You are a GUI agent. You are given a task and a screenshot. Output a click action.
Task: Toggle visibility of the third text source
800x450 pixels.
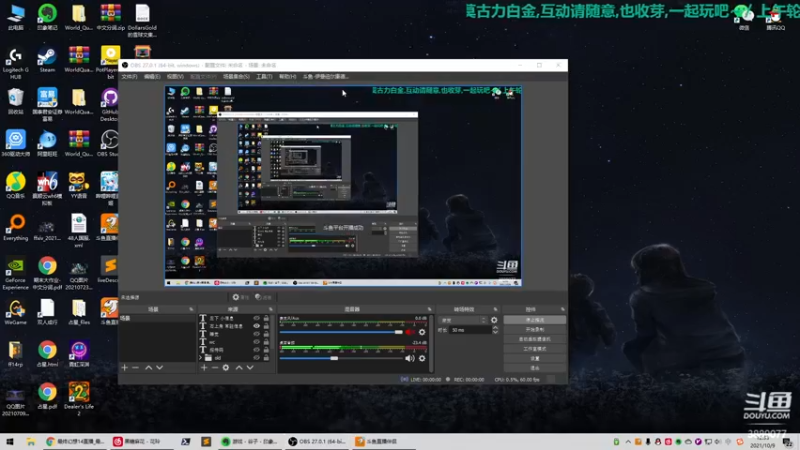[257, 334]
